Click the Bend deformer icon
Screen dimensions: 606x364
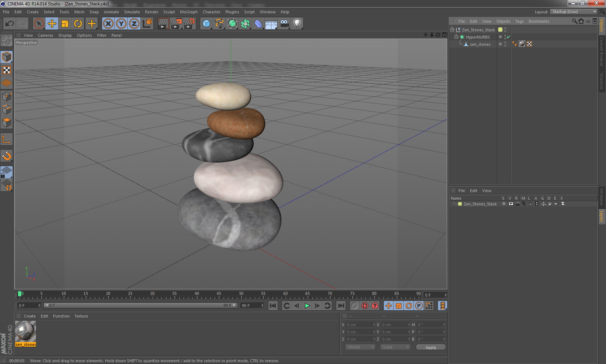point(258,24)
